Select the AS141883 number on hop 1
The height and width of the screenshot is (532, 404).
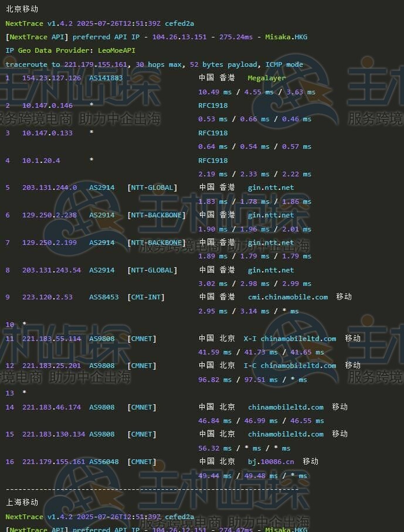coord(106,78)
